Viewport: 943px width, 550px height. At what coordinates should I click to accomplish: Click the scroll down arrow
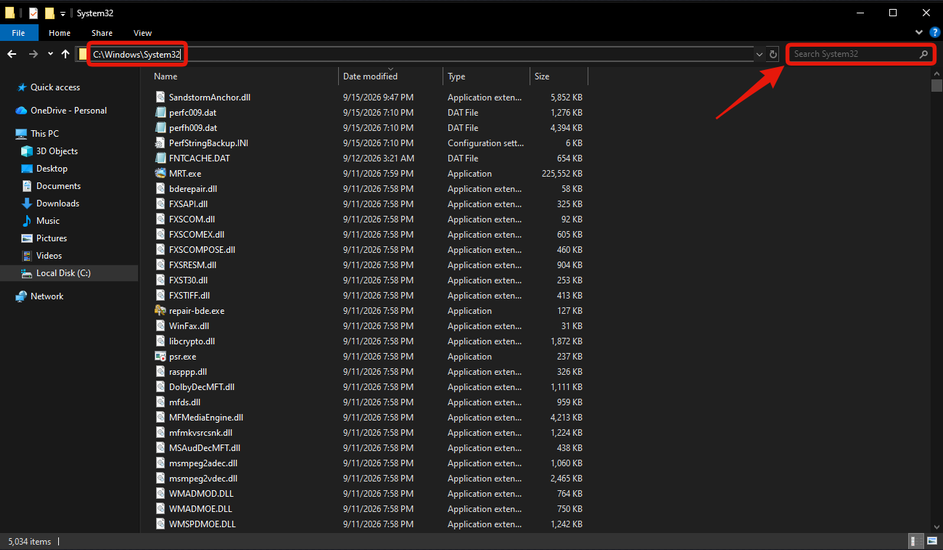[x=936, y=527]
